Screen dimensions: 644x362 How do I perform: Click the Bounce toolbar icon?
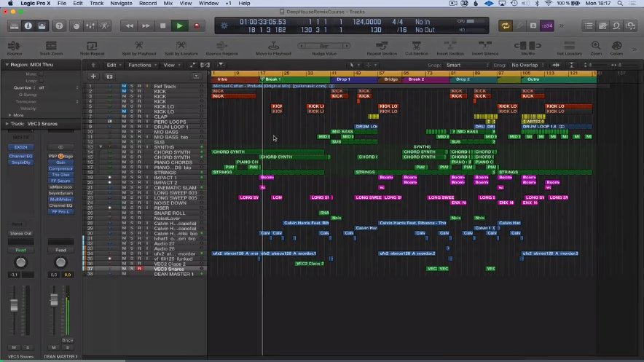tap(14, 46)
